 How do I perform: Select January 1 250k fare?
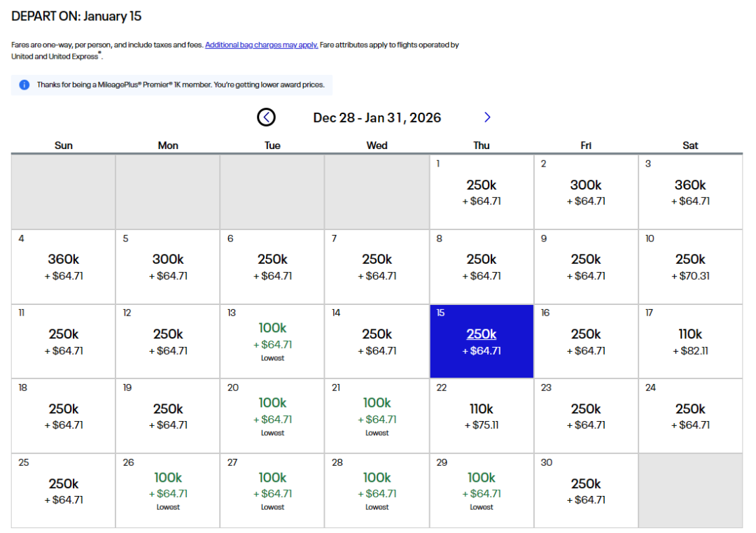pos(482,192)
